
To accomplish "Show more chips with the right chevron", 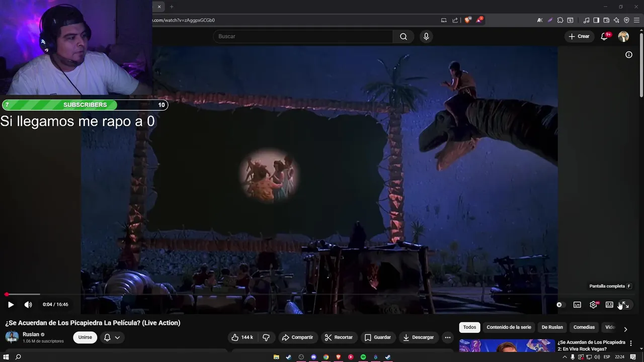I will click(625, 329).
